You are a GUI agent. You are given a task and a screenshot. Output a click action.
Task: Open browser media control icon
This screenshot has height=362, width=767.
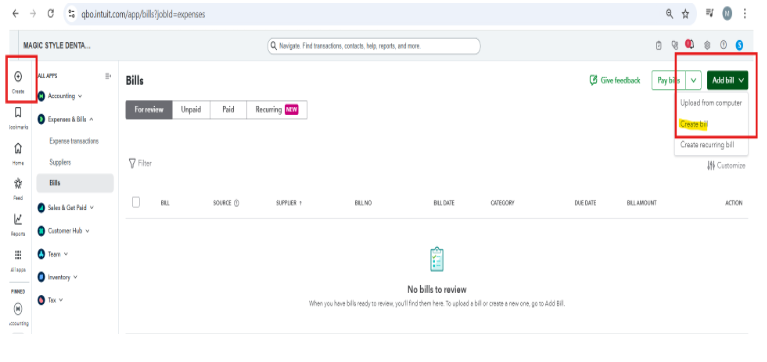pyautogui.click(x=709, y=14)
